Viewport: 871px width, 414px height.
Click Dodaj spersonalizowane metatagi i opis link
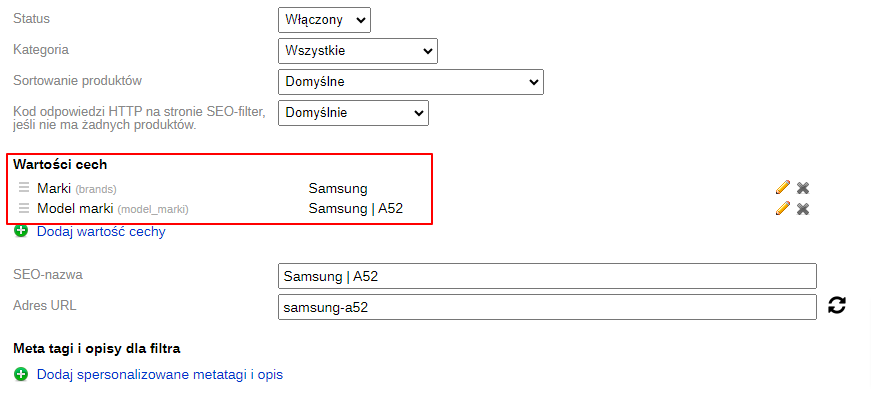pos(160,375)
